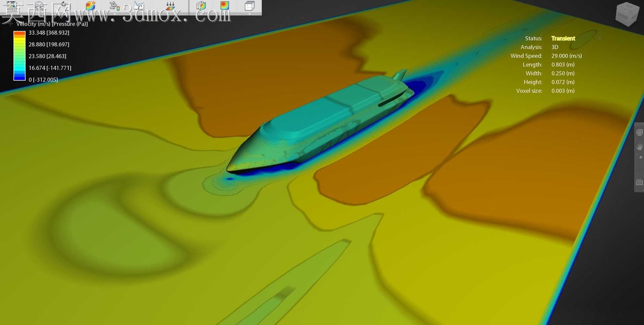The height and width of the screenshot is (325, 644).
Task: Click the Status: label
Action: pyautogui.click(x=534, y=38)
